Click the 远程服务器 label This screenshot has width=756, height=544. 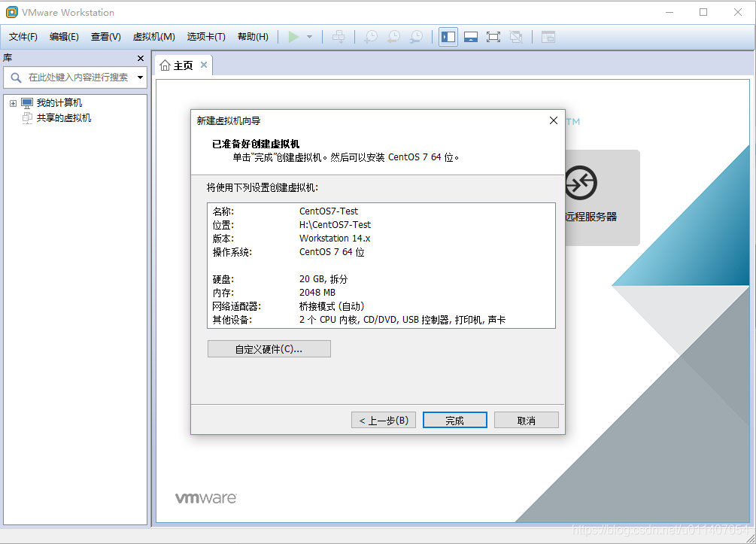coord(591,217)
